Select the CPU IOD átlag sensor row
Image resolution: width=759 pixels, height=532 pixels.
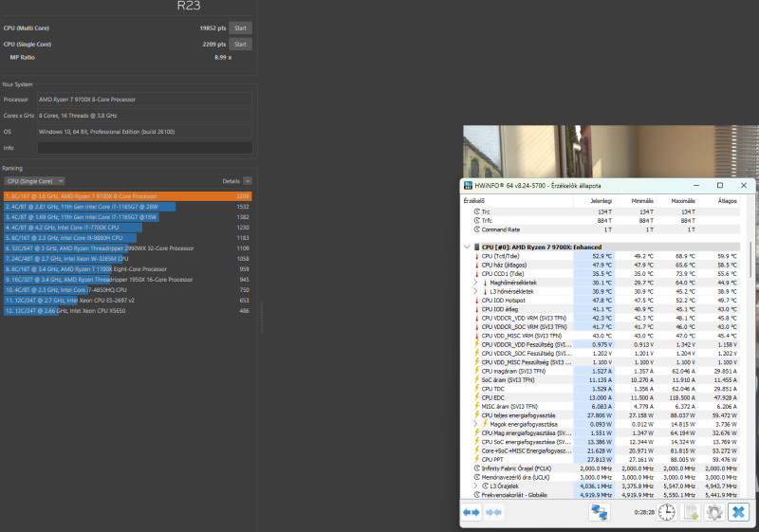(x=602, y=309)
